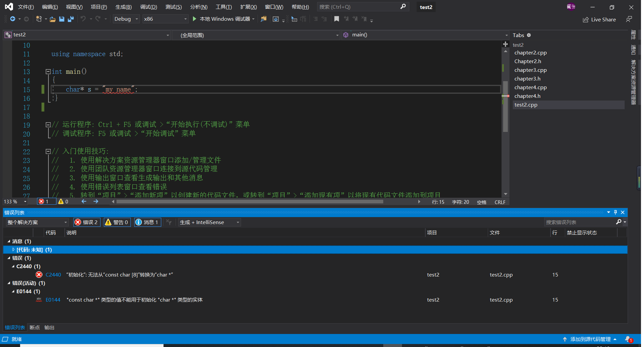Go to previous issue arrow in editor
644x347 pixels.
pyautogui.click(x=84, y=201)
